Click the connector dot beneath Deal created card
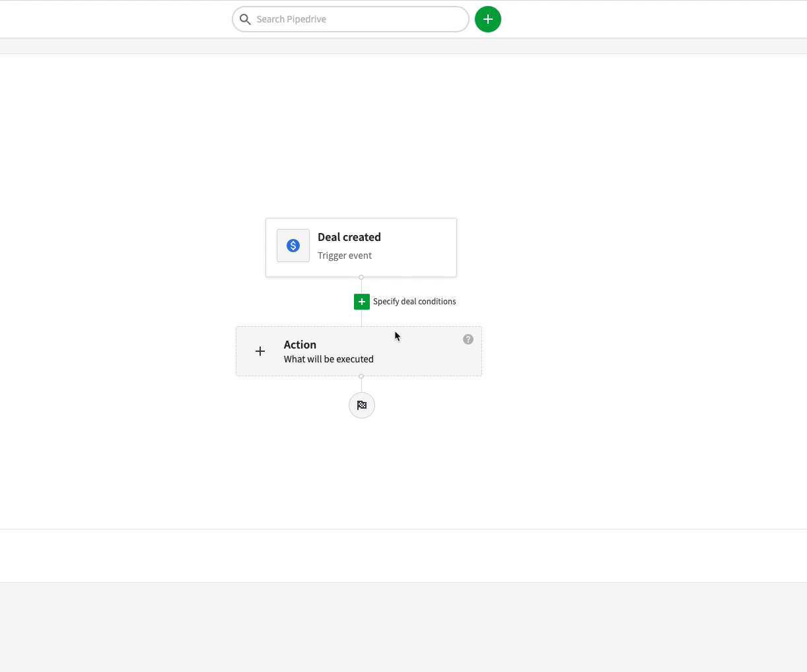The width and height of the screenshot is (807, 672). [x=361, y=277]
